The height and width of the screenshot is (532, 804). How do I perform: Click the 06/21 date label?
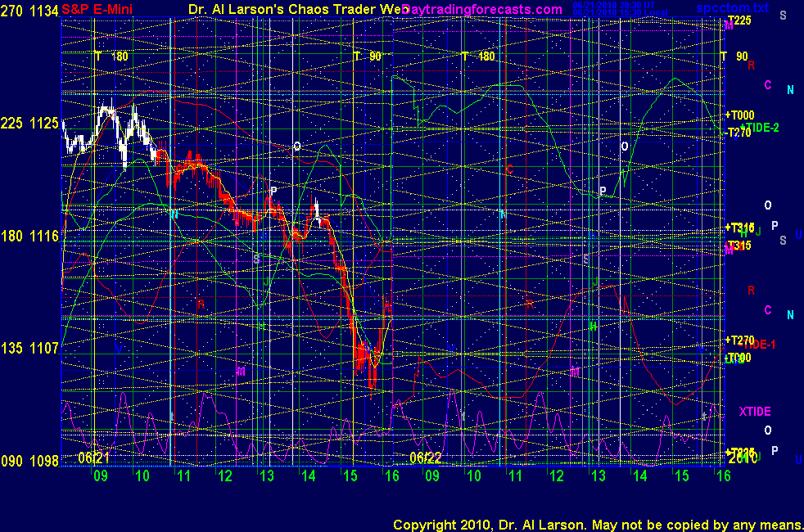coord(93,458)
